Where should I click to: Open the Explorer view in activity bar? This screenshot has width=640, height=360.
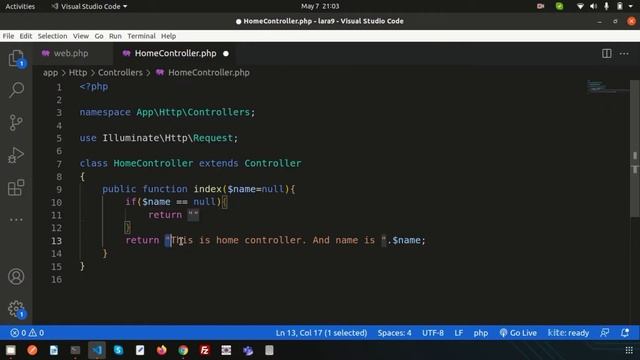(x=16, y=58)
